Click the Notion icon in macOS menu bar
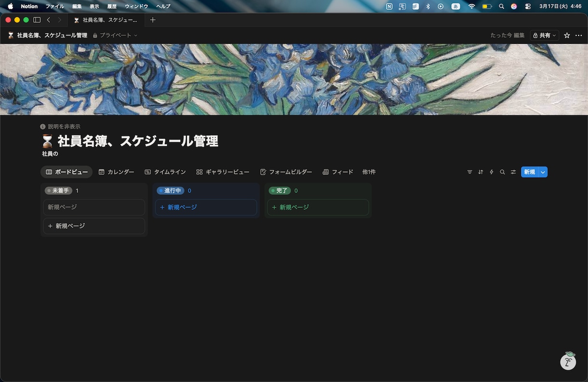This screenshot has width=588, height=382. pos(389,6)
